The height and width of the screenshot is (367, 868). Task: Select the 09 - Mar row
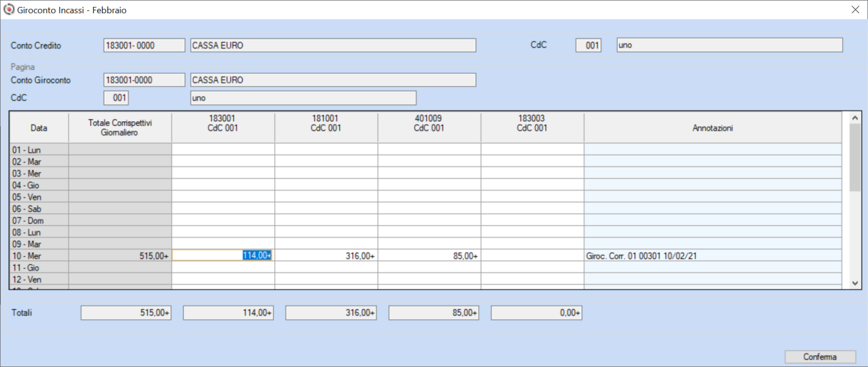(x=39, y=244)
